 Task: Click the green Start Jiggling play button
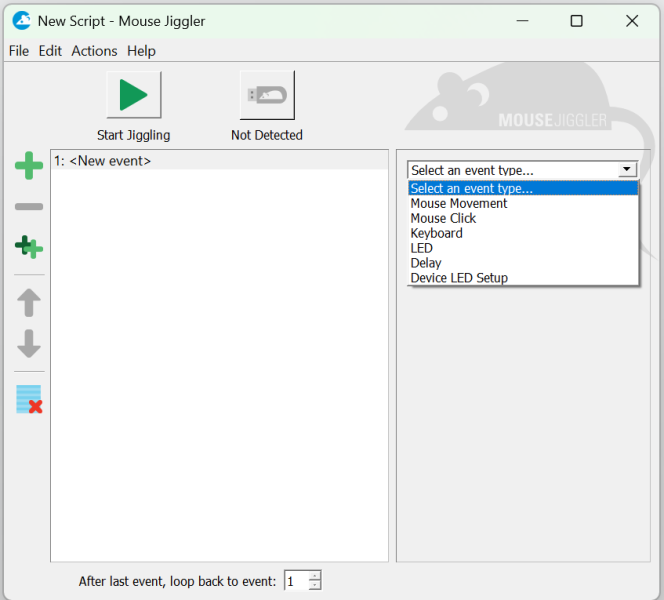point(133,95)
